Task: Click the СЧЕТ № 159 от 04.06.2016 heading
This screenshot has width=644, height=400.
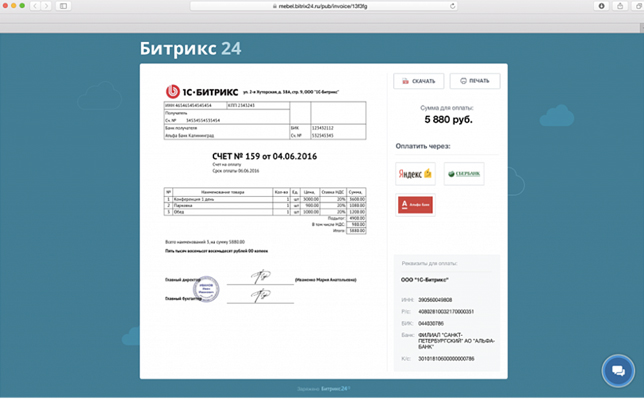Action: 264,156
